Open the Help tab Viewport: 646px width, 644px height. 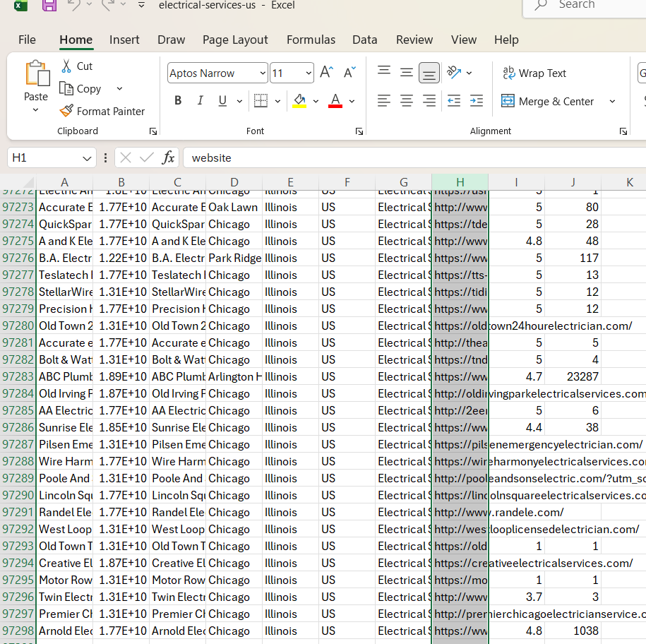(506, 40)
